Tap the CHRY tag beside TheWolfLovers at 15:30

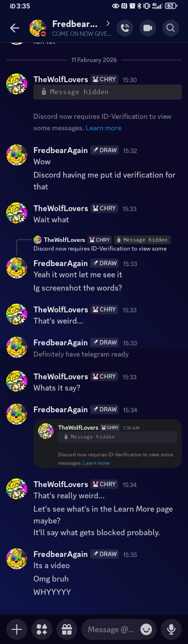tap(104, 79)
